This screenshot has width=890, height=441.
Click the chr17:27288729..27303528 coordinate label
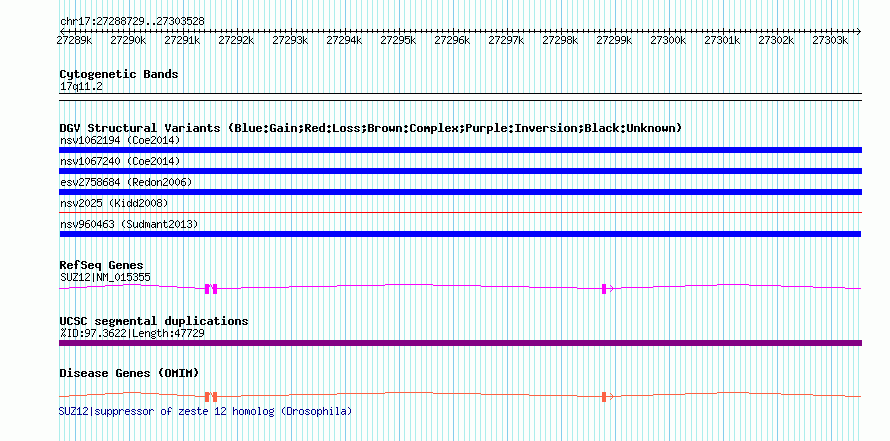132,21
